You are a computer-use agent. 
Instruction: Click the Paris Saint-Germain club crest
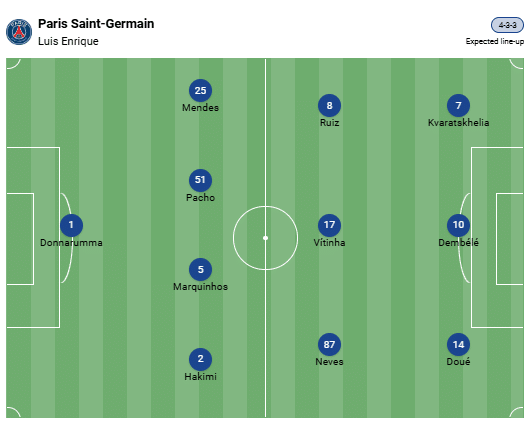click(x=19, y=32)
